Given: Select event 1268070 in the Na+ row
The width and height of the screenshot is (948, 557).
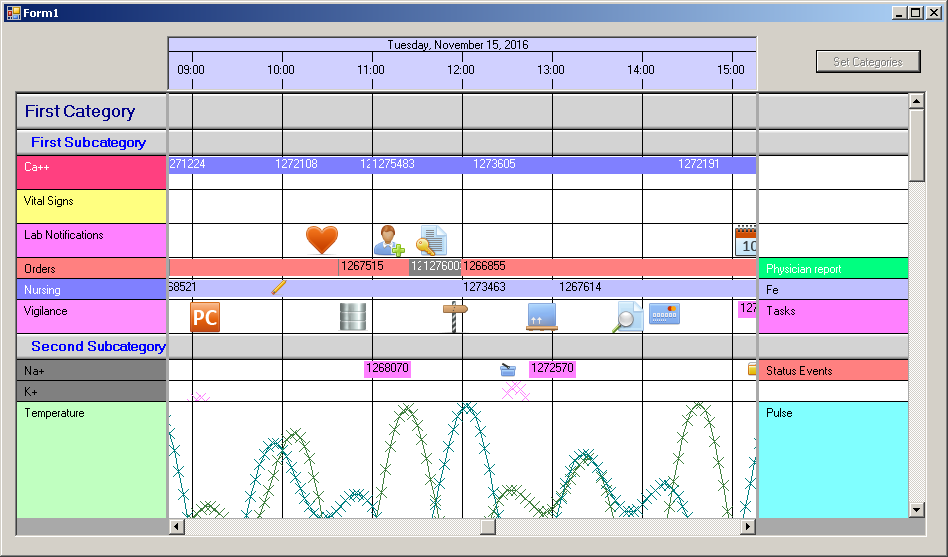Looking at the screenshot, I should coord(387,368).
